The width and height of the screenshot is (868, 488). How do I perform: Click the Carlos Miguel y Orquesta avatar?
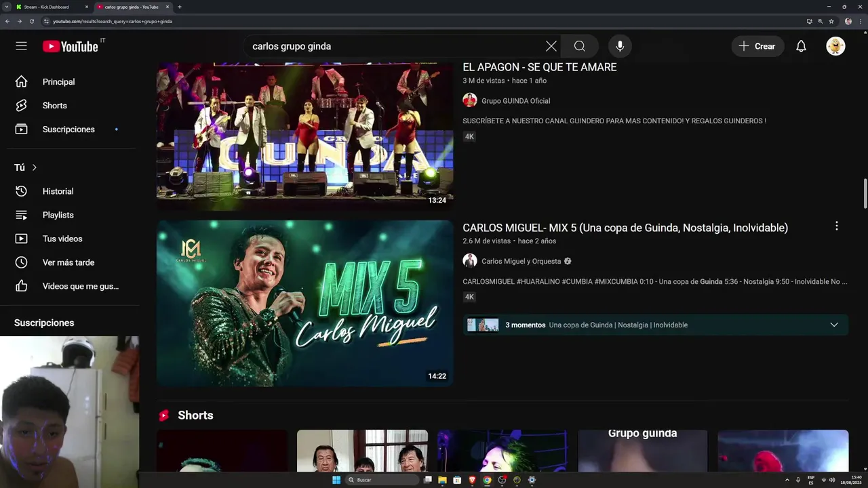click(470, 261)
